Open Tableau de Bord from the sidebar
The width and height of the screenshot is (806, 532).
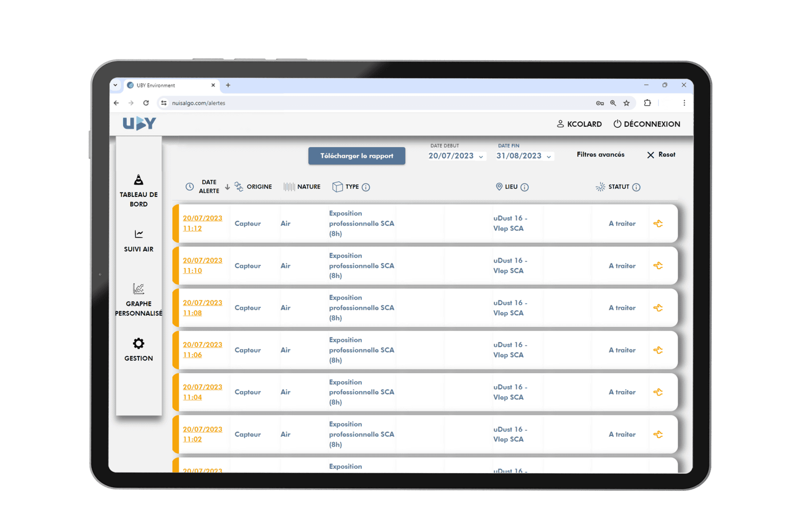pos(138,191)
